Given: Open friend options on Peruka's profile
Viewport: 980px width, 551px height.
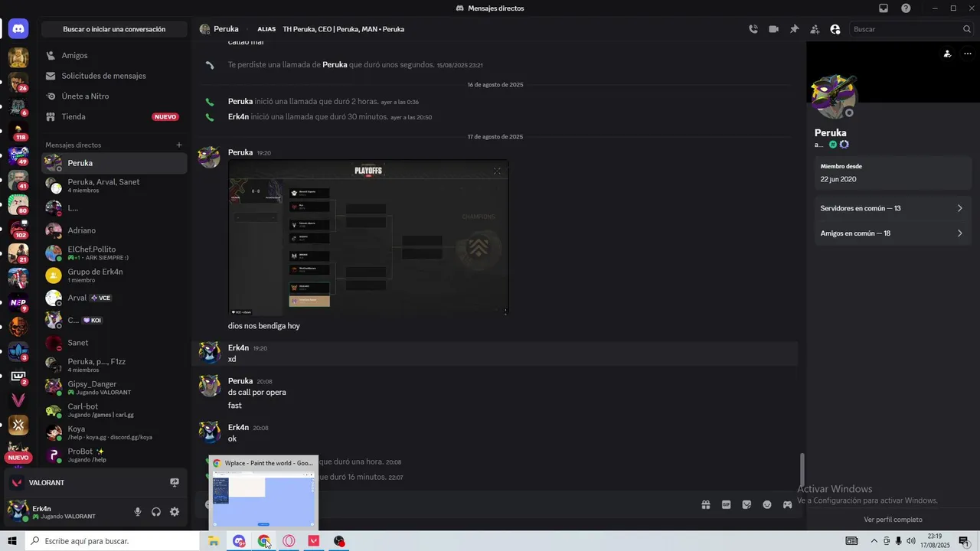Looking at the screenshot, I should pos(948,54).
